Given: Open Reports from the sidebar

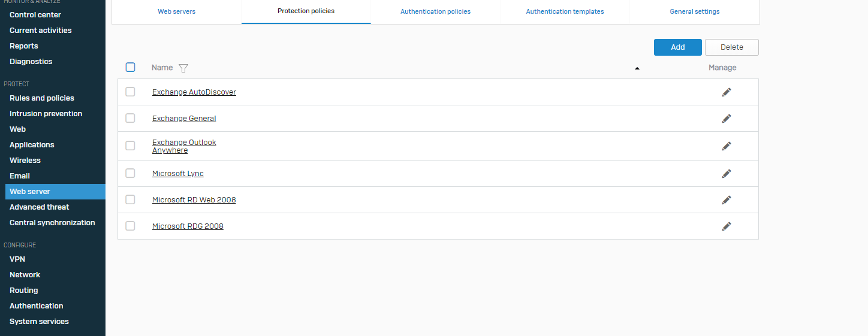Looking at the screenshot, I should [x=24, y=46].
